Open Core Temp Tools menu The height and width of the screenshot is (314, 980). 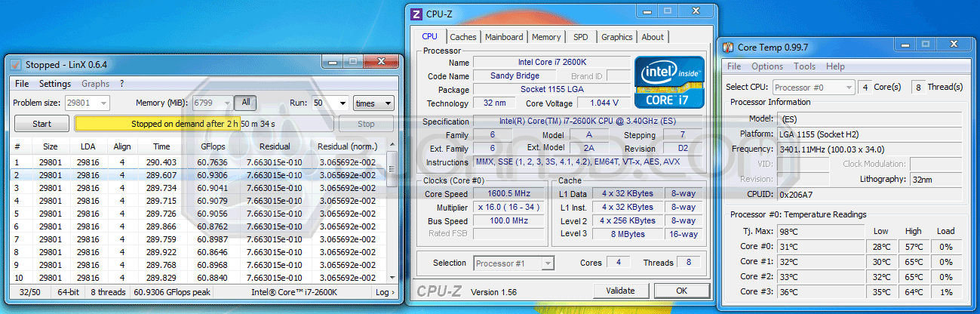805,66
